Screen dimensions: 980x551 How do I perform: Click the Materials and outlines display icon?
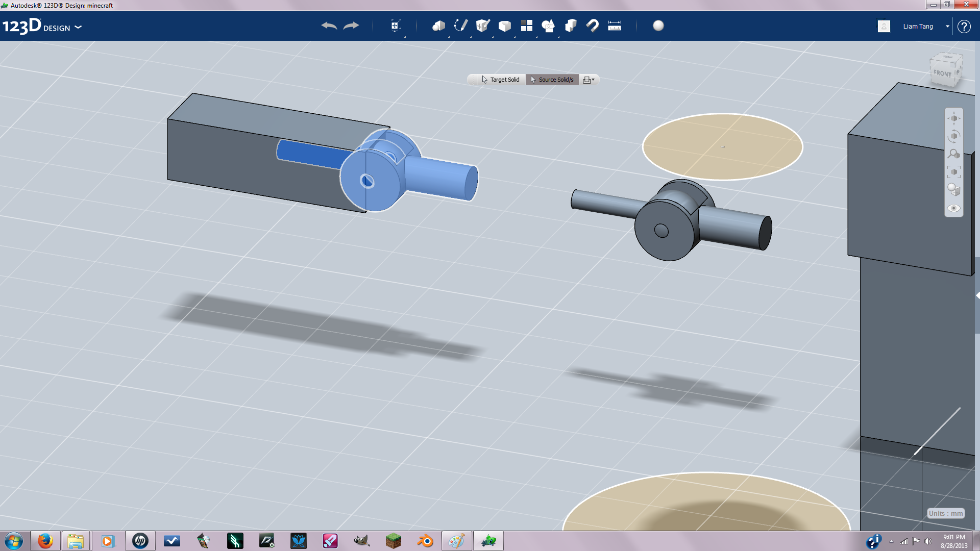click(x=954, y=190)
